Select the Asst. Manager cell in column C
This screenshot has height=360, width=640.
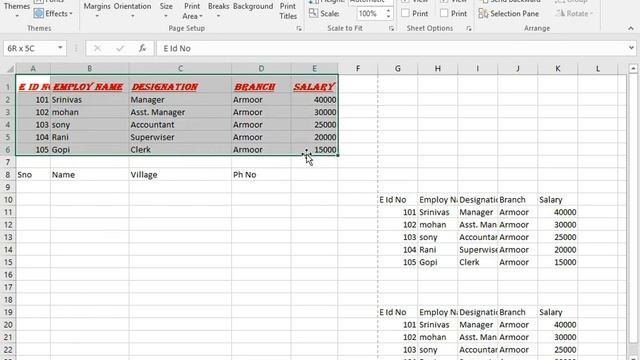(x=180, y=112)
